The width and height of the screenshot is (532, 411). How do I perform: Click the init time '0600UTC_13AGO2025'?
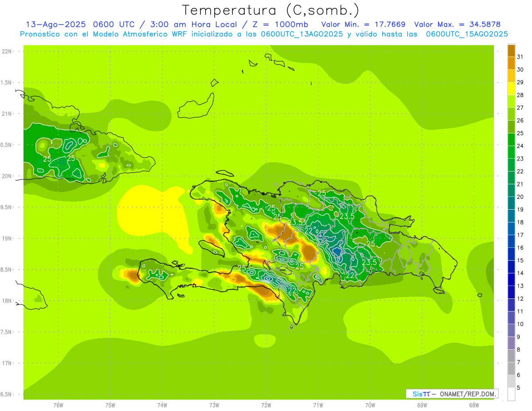click(302, 34)
